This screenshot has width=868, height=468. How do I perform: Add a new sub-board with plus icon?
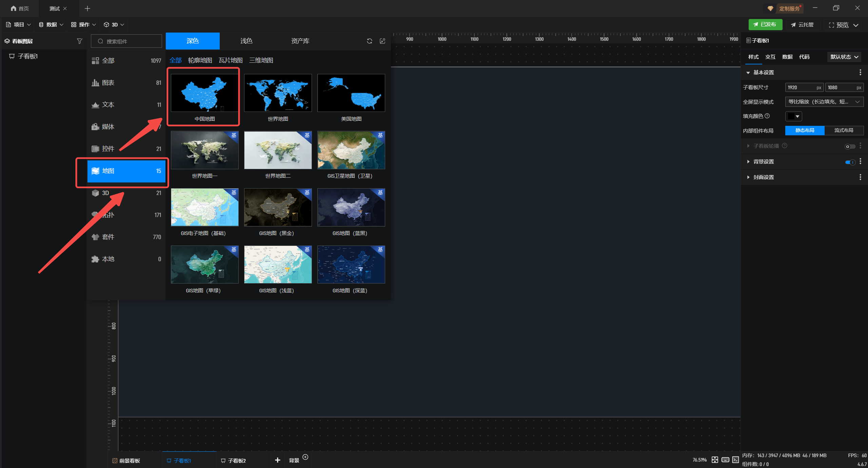pyautogui.click(x=277, y=460)
